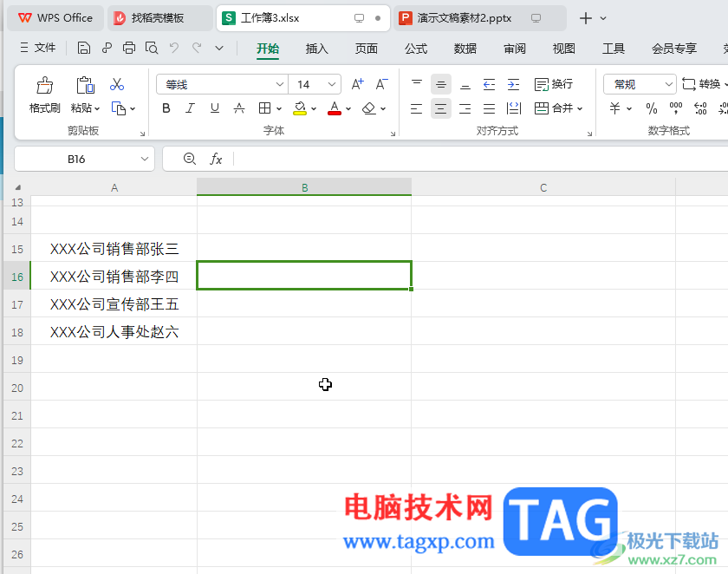Apply Percent style icon

click(652, 108)
